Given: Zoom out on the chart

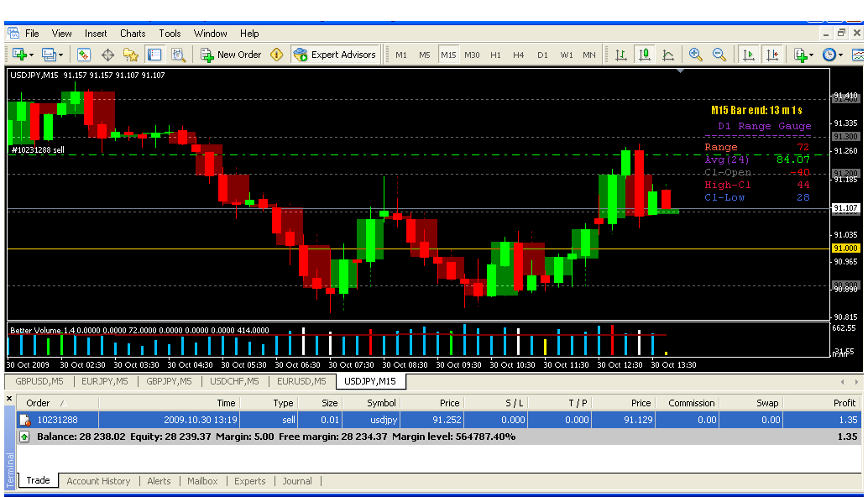Looking at the screenshot, I should [719, 55].
